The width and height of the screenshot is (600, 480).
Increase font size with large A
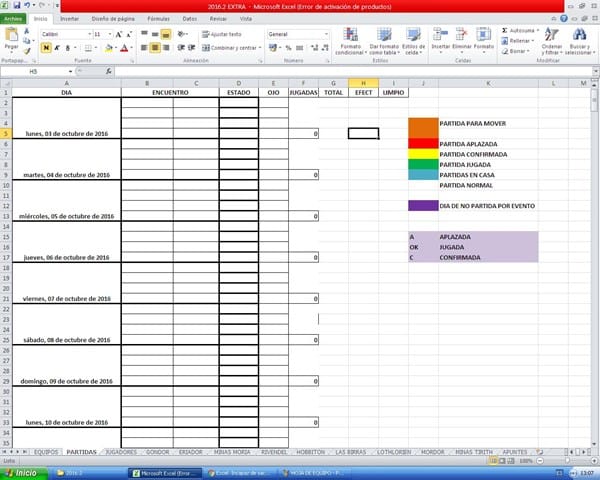click(x=119, y=34)
